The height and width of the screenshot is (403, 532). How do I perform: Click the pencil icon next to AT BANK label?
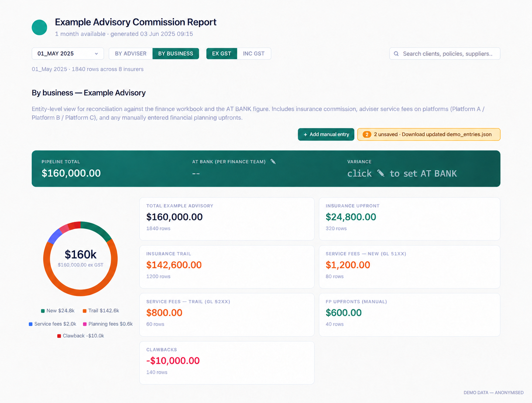(273, 162)
